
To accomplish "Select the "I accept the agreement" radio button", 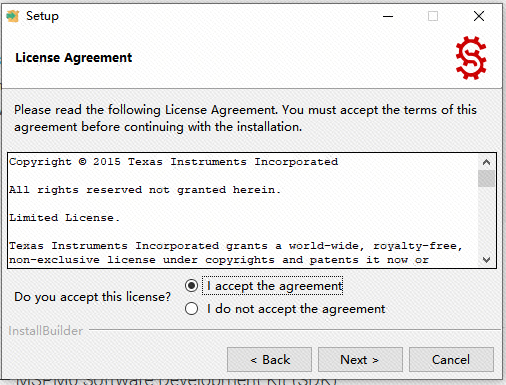I will (191, 286).
